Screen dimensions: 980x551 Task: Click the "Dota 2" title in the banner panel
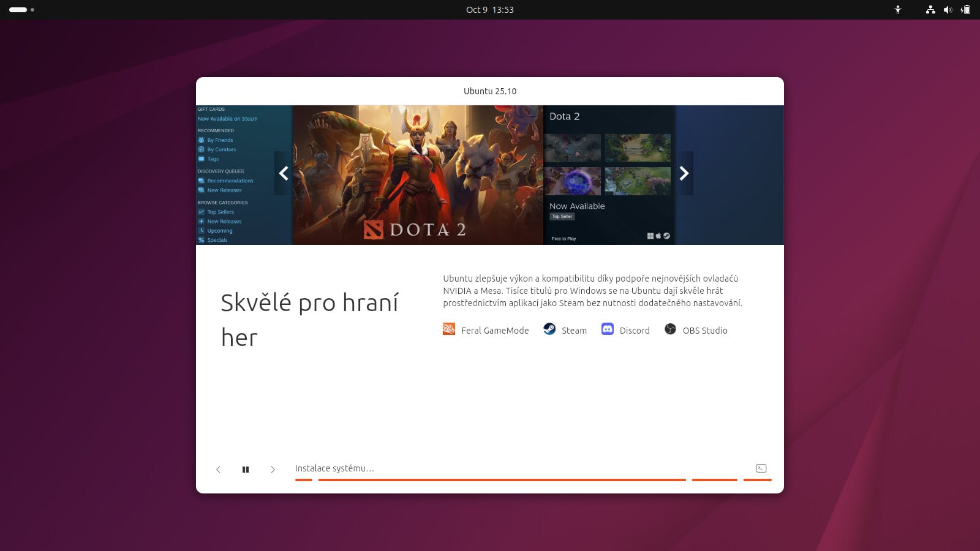coord(564,116)
